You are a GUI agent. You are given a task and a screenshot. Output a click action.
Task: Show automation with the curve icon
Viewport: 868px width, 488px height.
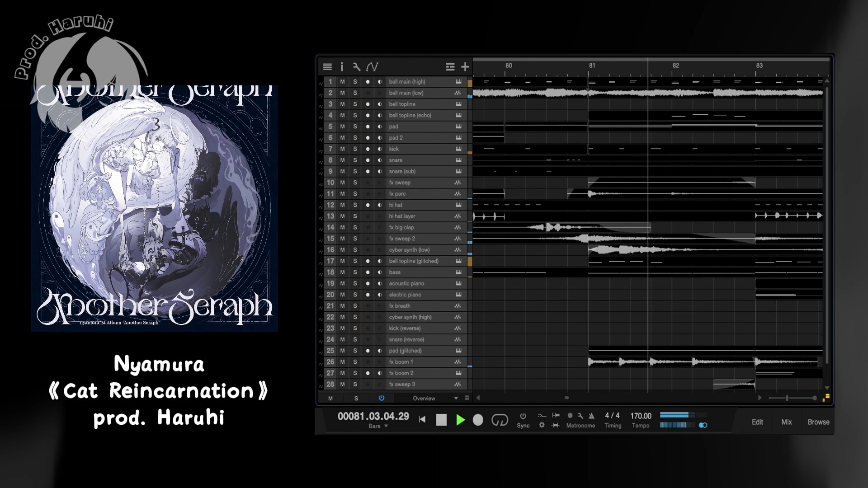coord(372,67)
